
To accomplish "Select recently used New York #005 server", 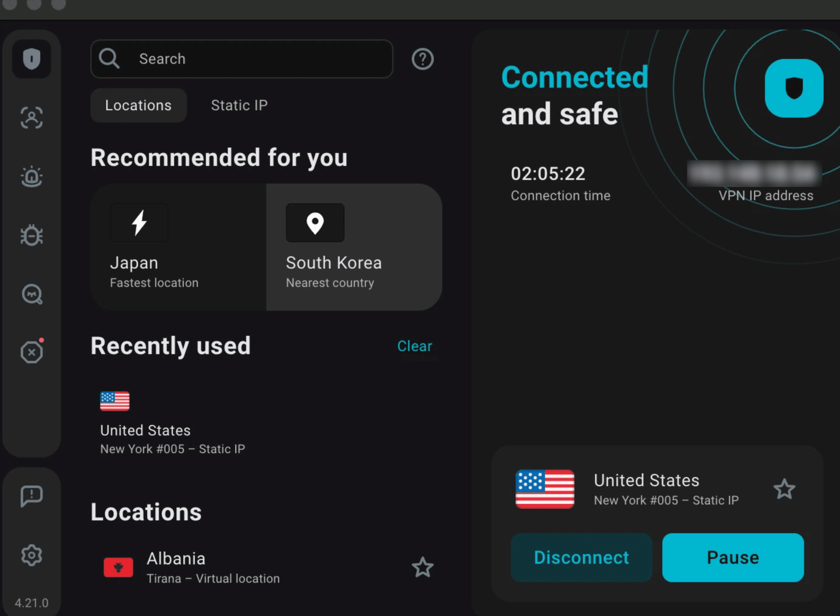I will click(172, 423).
